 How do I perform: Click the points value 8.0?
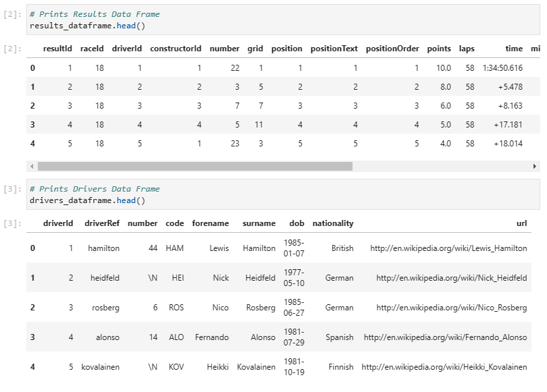point(446,87)
